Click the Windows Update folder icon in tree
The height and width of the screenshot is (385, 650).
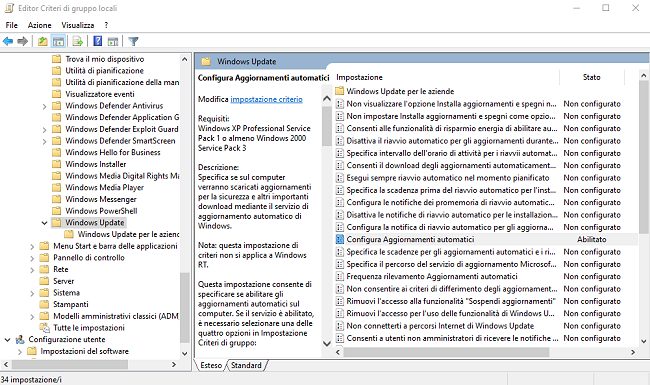coord(56,223)
